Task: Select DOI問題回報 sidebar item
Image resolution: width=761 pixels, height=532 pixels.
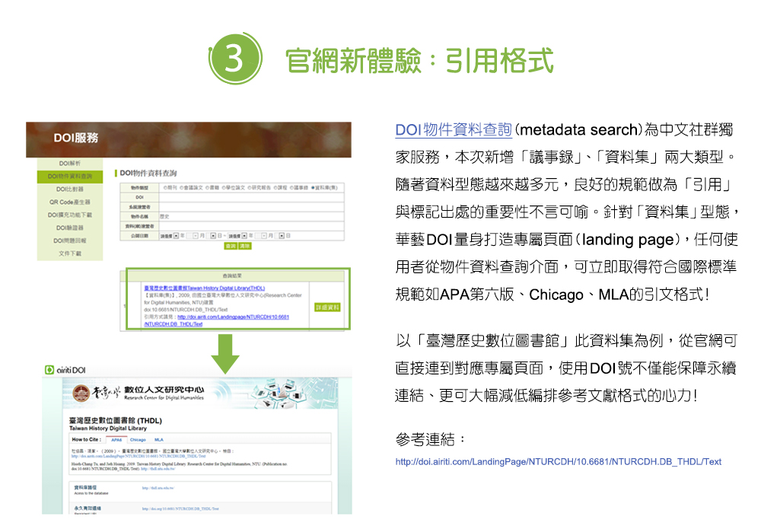Action: 70,241
